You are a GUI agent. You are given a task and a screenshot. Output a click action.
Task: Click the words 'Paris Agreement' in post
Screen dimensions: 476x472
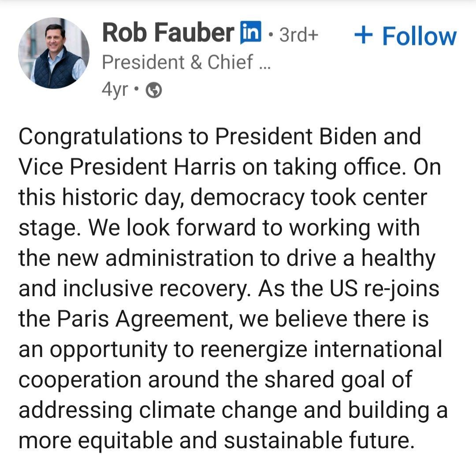pyautogui.click(x=143, y=320)
